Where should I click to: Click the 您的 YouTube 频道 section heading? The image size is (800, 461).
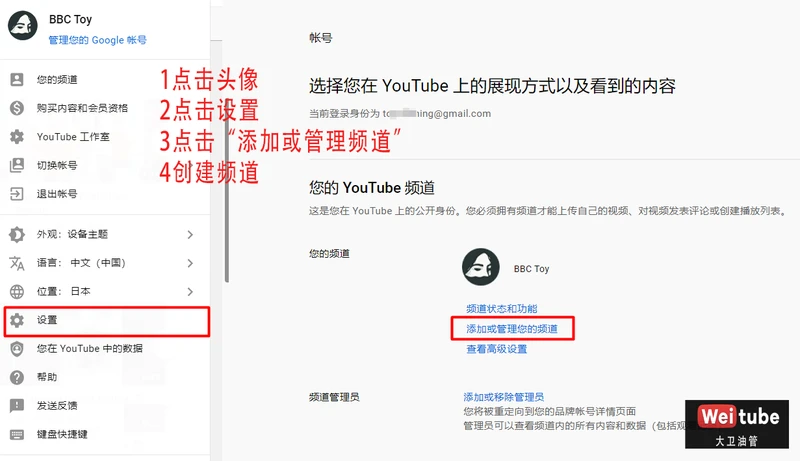(x=371, y=188)
